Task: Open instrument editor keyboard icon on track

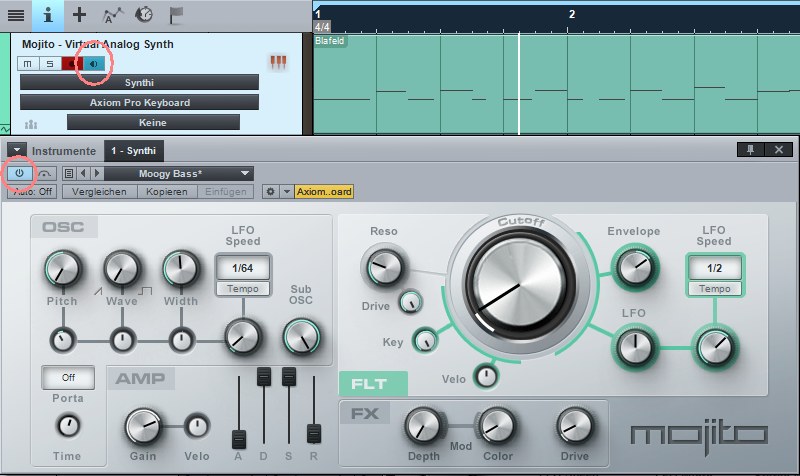Action: (x=278, y=62)
